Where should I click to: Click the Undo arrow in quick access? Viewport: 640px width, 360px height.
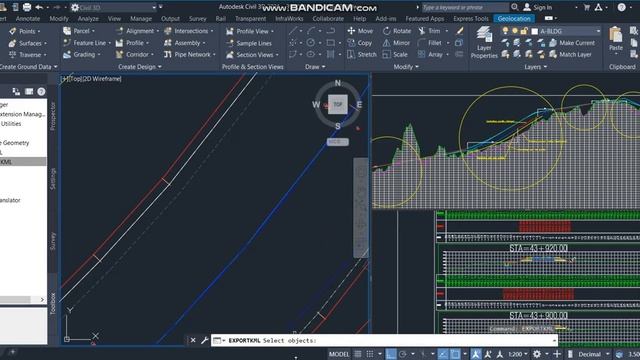point(39,7)
